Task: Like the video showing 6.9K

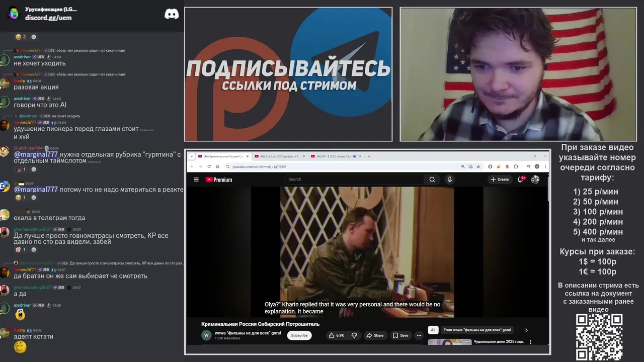Action: 337,335
